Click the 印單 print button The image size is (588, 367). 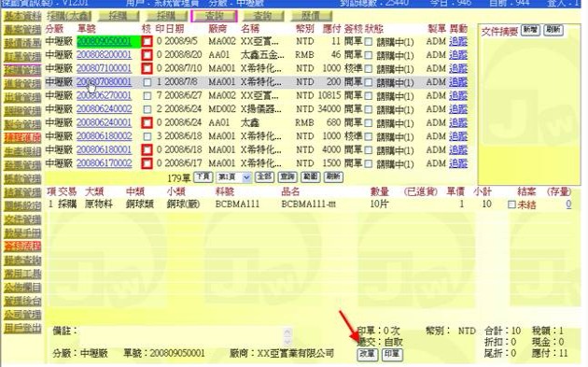pyautogui.click(x=392, y=354)
